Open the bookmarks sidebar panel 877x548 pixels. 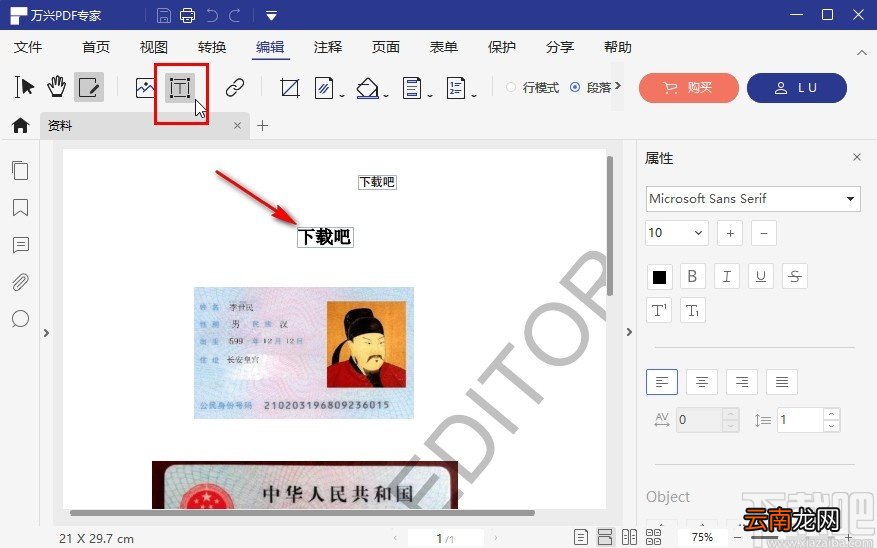[x=21, y=207]
